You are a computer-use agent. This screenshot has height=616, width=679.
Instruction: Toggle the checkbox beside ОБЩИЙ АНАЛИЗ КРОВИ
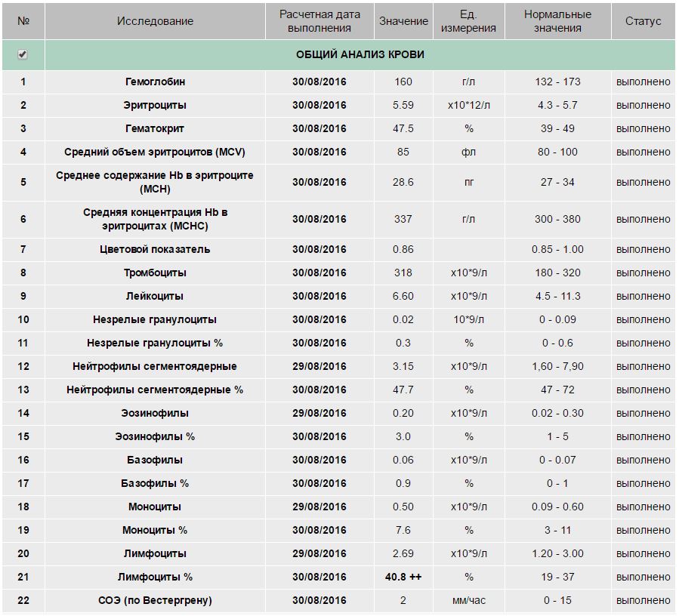point(23,55)
